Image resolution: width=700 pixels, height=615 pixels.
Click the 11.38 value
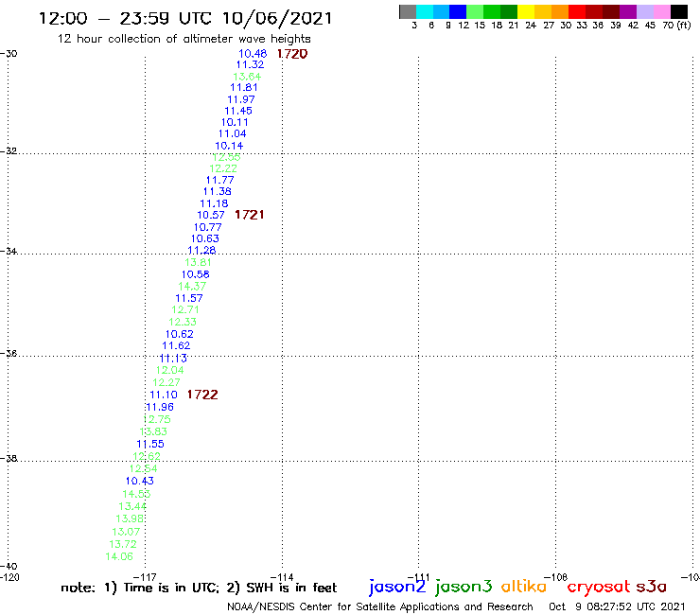point(217,192)
